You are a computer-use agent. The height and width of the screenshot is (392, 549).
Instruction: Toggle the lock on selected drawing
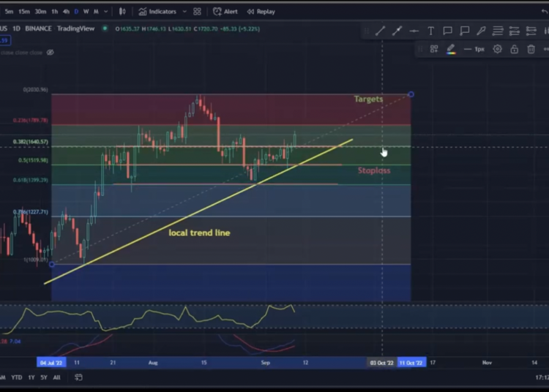click(515, 49)
